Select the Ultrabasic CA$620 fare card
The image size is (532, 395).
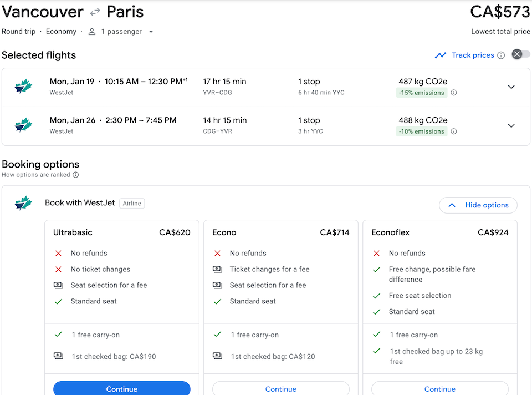click(x=121, y=232)
